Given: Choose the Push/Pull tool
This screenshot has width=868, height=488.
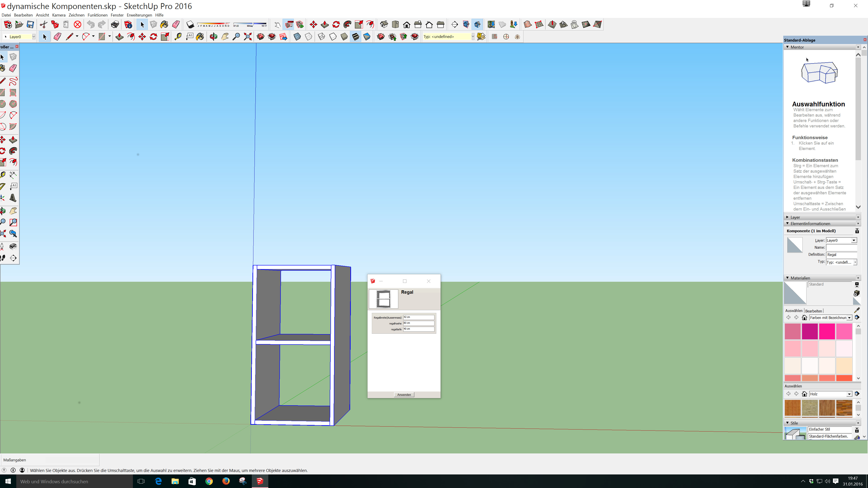Looking at the screenshot, I should click(x=119, y=37).
